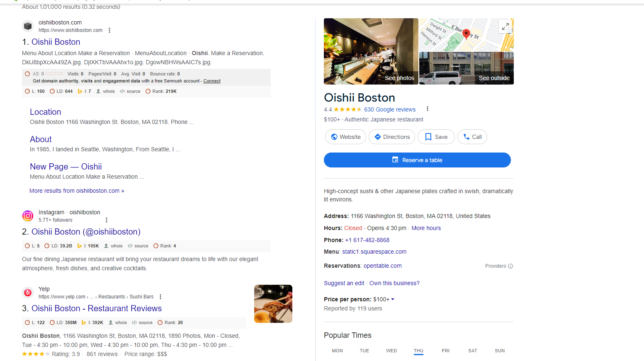Click Rank: 219K metric
Image resolution: width=644 pixels, height=361 pixels.
coord(161,91)
